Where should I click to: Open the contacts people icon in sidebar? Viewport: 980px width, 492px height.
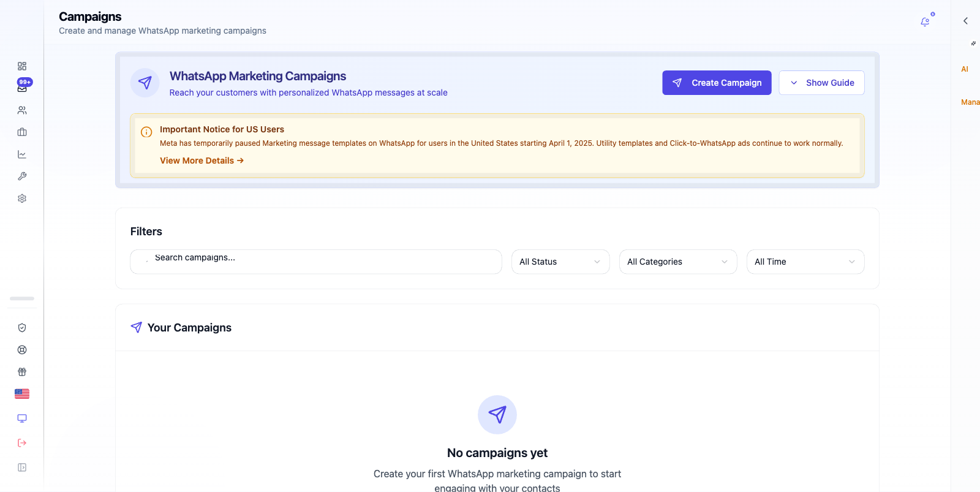(x=22, y=110)
